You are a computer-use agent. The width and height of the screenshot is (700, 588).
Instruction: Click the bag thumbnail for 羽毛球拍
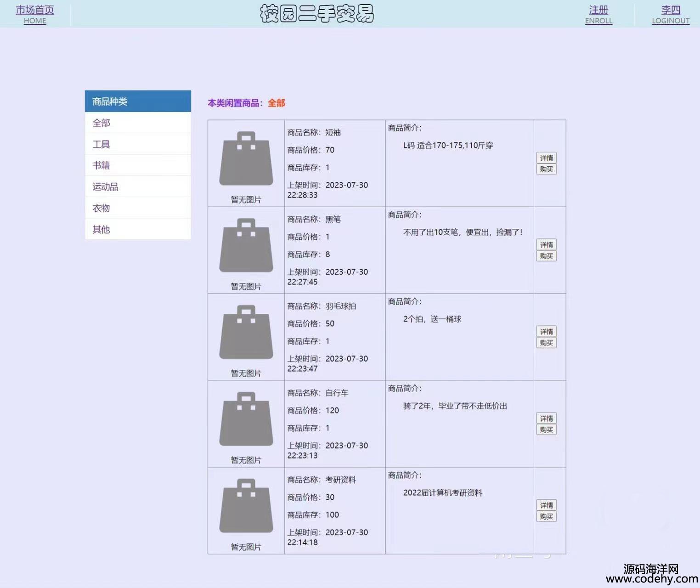[x=246, y=332]
